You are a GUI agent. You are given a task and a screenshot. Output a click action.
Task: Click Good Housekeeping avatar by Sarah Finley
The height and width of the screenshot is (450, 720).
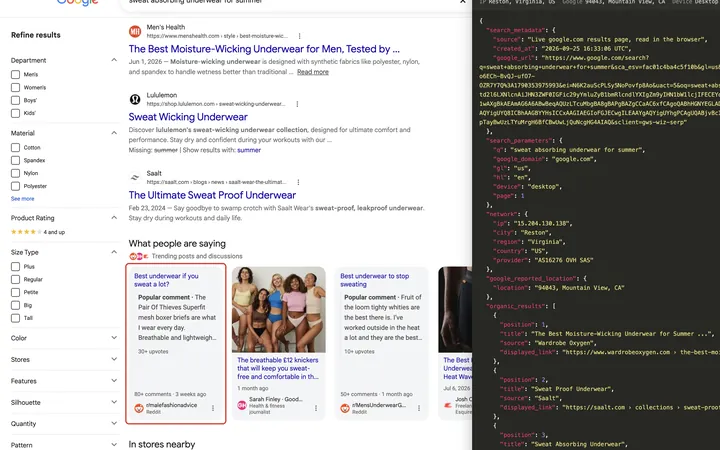[242, 405]
